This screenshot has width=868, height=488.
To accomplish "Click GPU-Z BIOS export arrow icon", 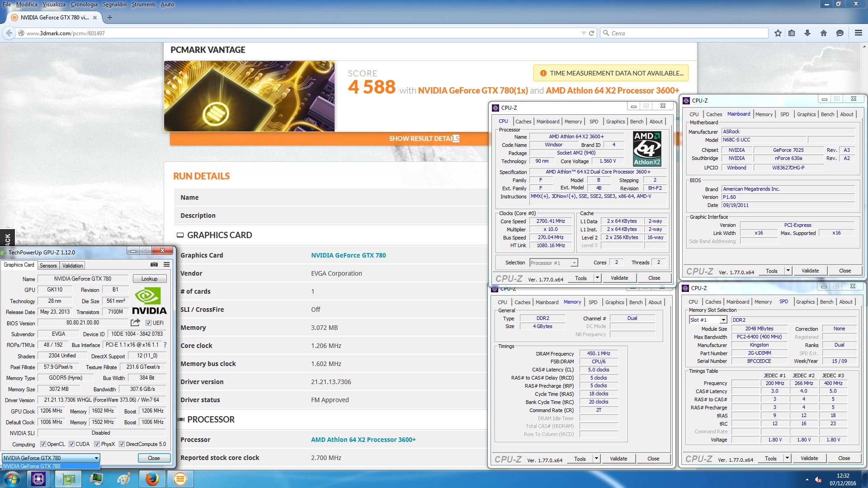I will pyautogui.click(x=135, y=323).
